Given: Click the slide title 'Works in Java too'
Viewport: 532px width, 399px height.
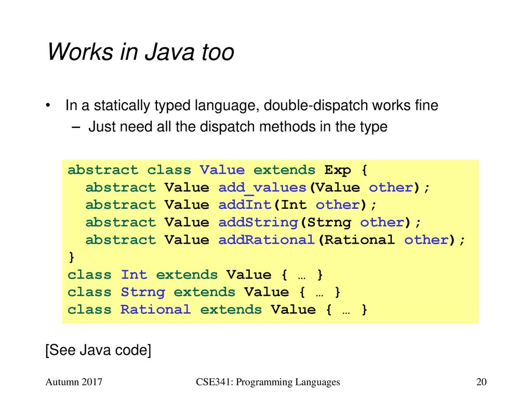Looking at the screenshot, I should pos(140,52).
